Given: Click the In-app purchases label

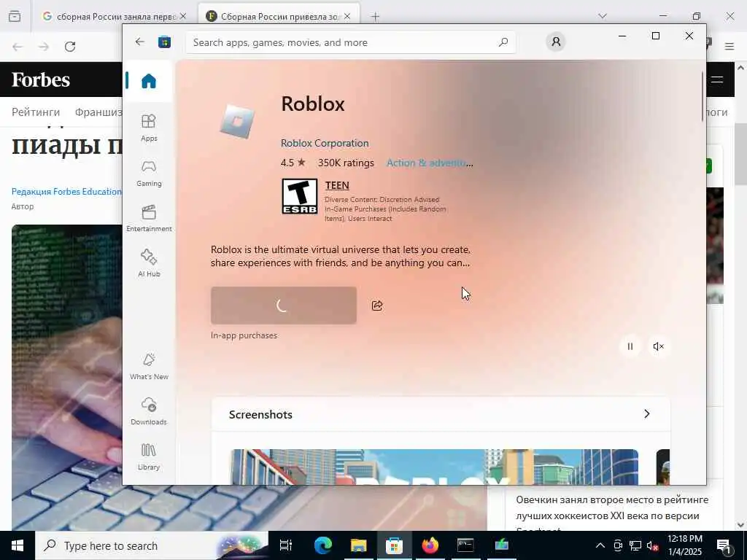Looking at the screenshot, I should click(x=244, y=335).
